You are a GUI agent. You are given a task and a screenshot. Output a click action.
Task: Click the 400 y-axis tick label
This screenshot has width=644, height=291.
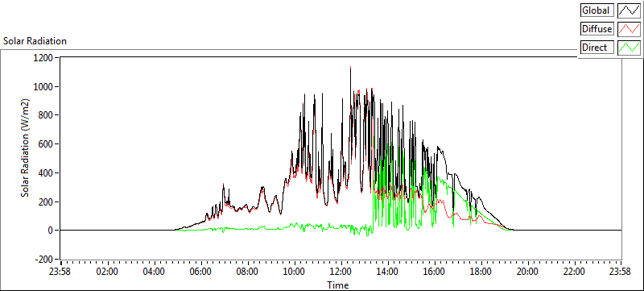click(x=47, y=173)
